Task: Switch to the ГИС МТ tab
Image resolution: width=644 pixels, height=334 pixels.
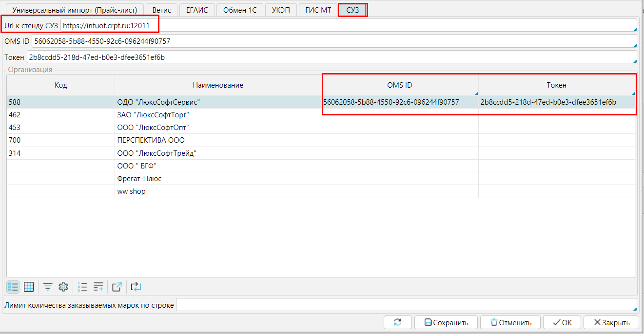Action: 318,10
